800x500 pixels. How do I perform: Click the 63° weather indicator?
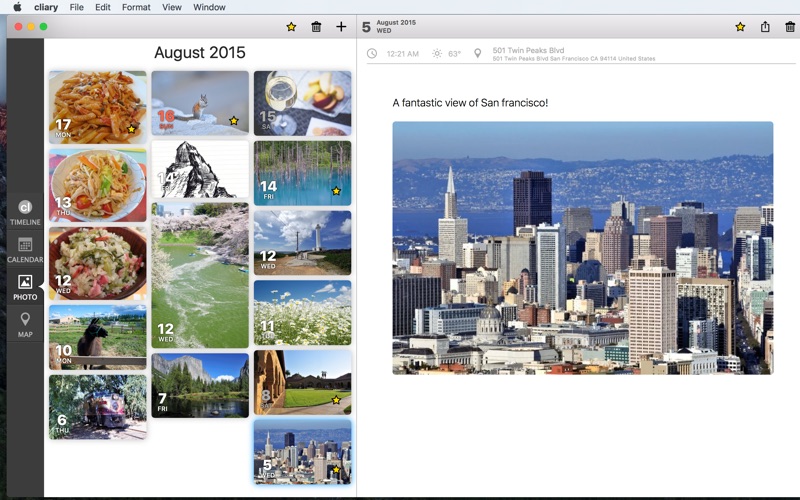(453, 54)
